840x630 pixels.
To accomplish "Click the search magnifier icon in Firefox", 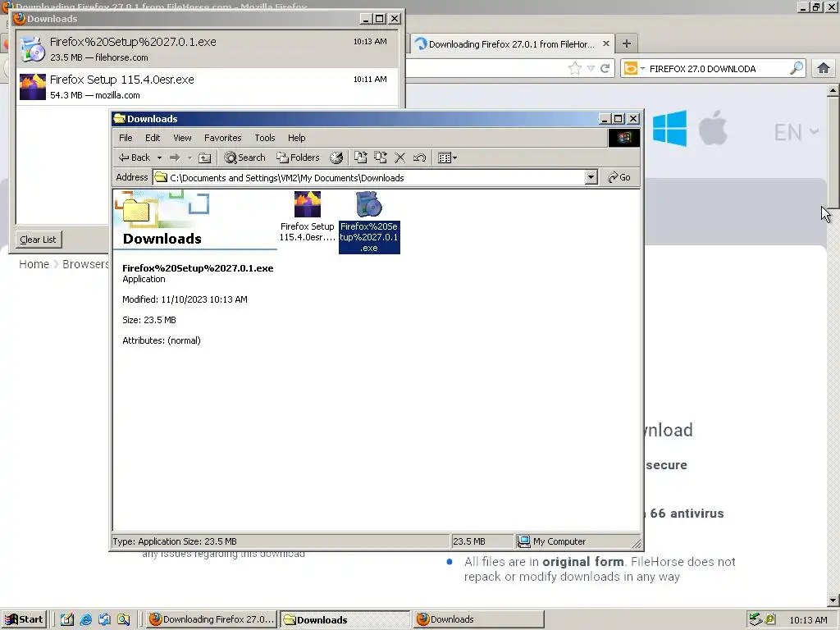I will [x=797, y=68].
